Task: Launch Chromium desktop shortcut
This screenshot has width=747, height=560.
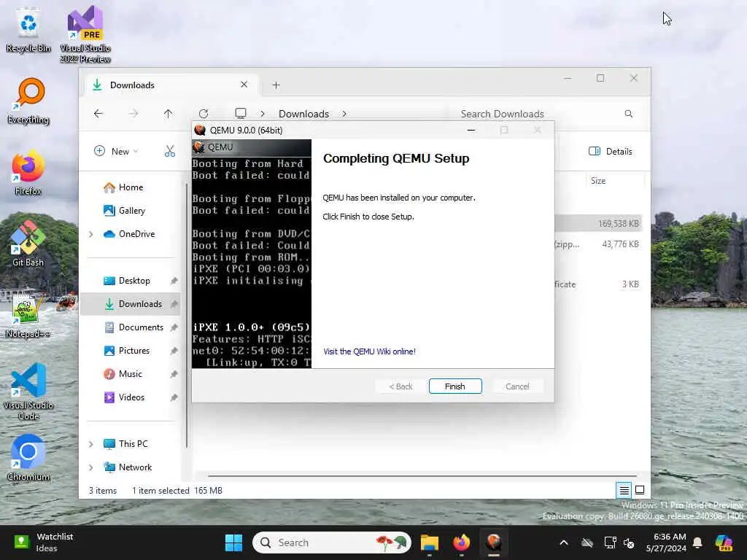Action: [x=28, y=458]
